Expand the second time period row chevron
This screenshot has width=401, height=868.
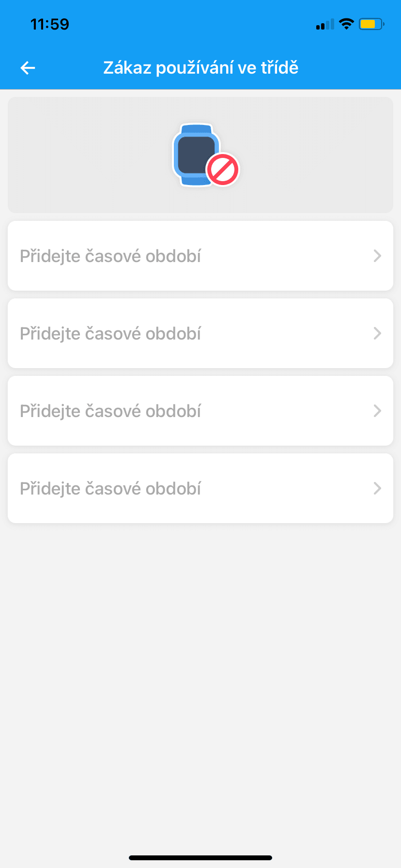(377, 333)
